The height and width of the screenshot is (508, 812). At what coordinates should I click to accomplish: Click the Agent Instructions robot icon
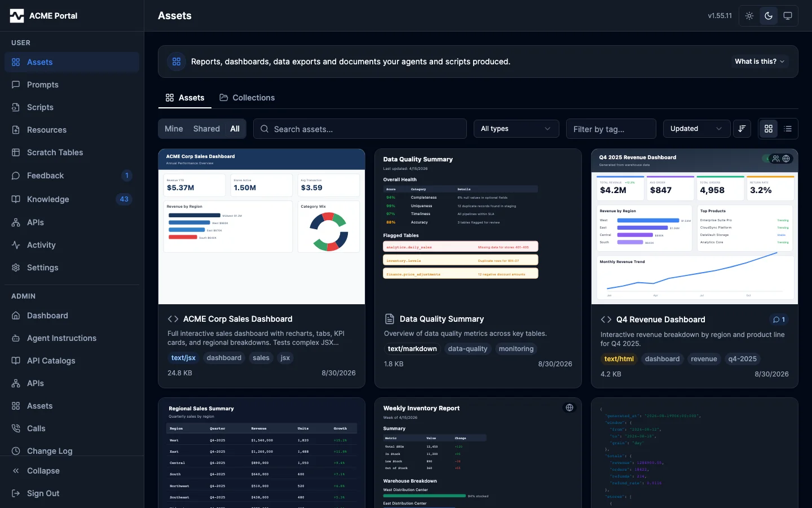click(x=16, y=338)
